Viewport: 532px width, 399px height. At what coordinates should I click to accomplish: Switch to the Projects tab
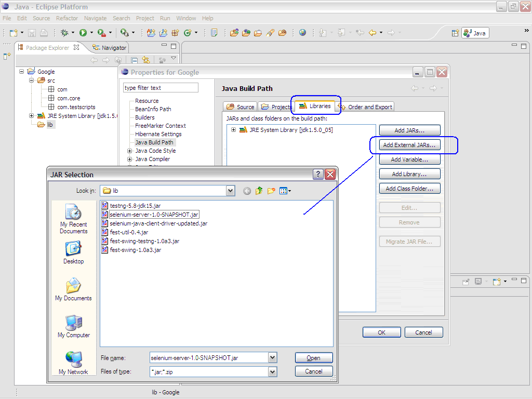point(276,107)
